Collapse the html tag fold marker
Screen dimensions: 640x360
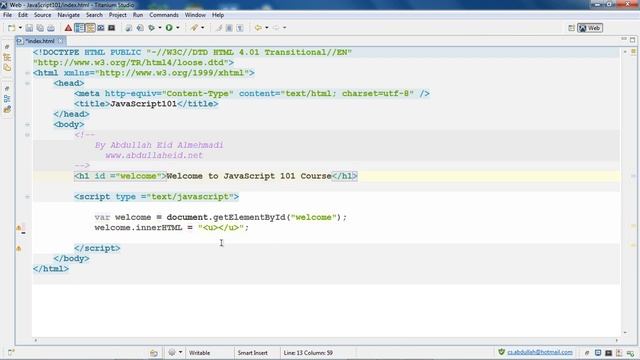tap(27, 73)
